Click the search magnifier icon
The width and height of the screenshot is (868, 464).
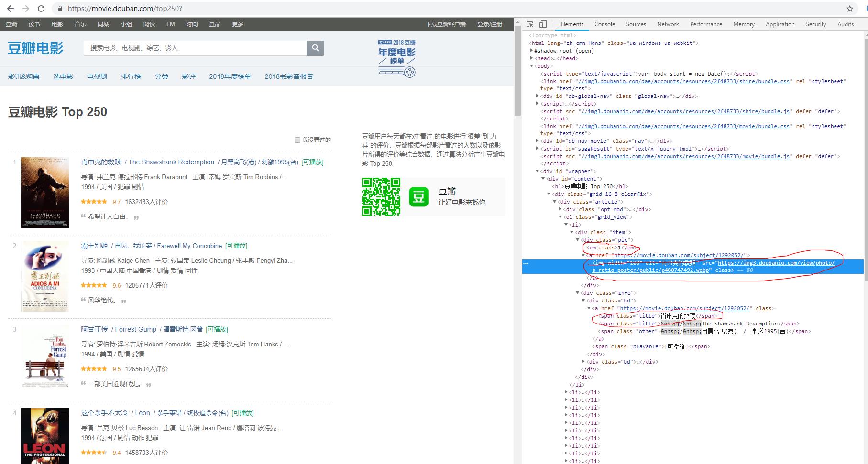click(x=315, y=48)
